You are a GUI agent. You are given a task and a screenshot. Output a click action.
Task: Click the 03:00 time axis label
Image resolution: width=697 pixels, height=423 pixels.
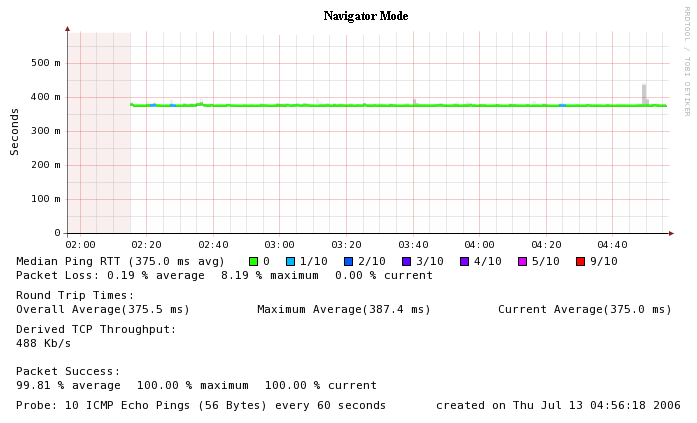[280, 245]
